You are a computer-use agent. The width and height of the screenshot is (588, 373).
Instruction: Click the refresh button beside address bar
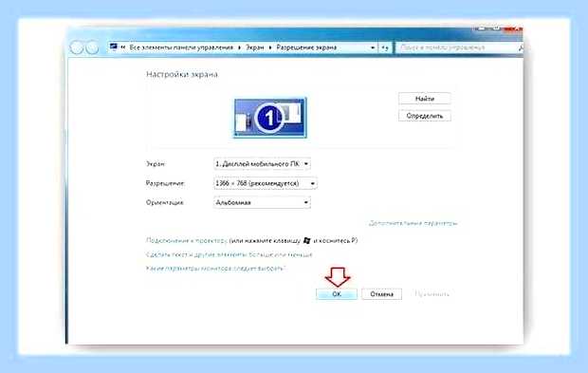click(385, 47)
